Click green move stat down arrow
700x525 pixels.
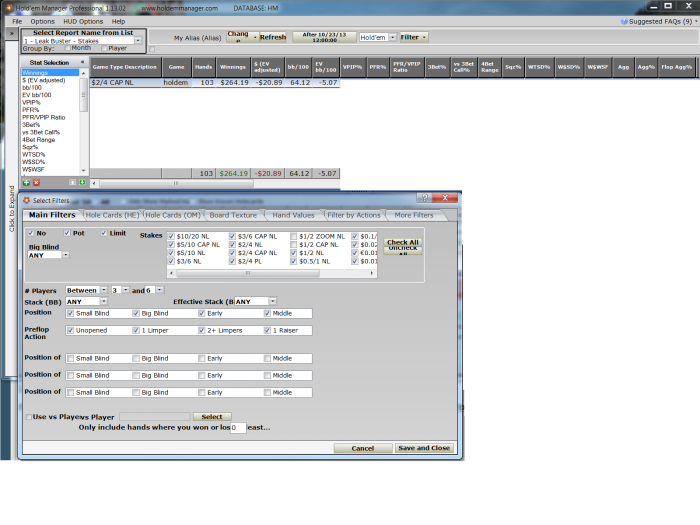[82, 183]
